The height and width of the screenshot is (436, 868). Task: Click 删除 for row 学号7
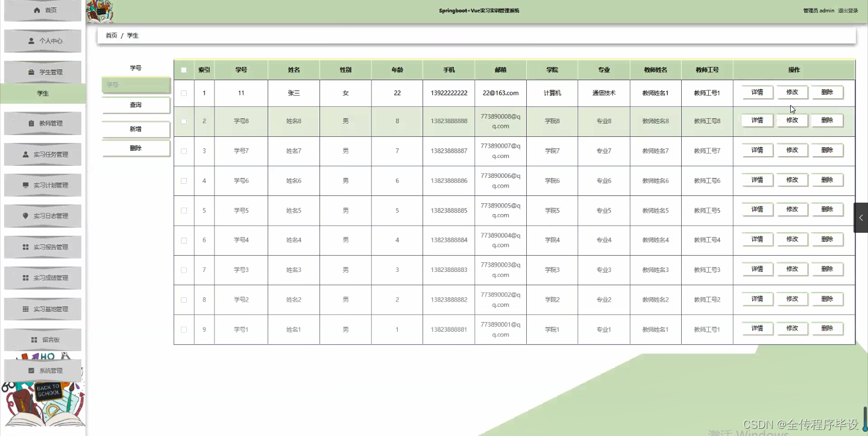point(827,150)
